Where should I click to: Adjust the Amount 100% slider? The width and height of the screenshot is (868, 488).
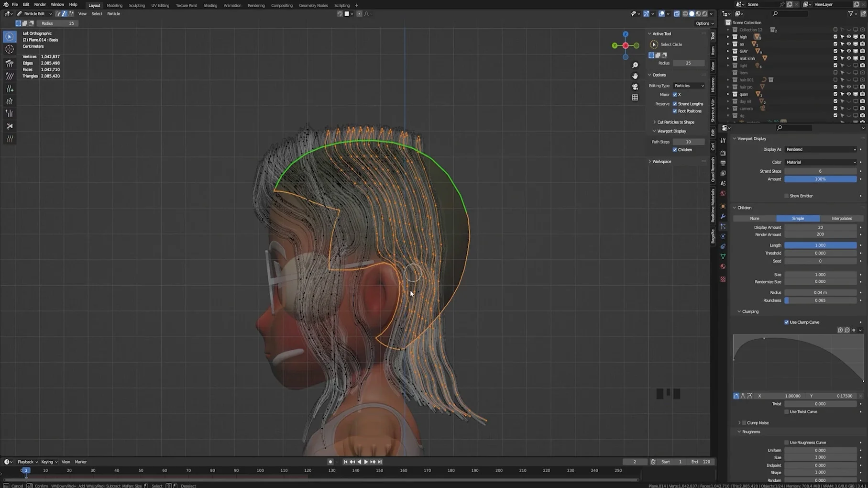click(821, 179)
